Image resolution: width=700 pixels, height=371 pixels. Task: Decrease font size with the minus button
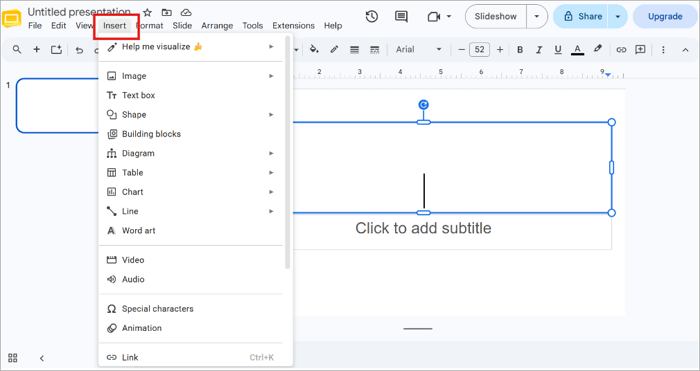pos(462,50)
